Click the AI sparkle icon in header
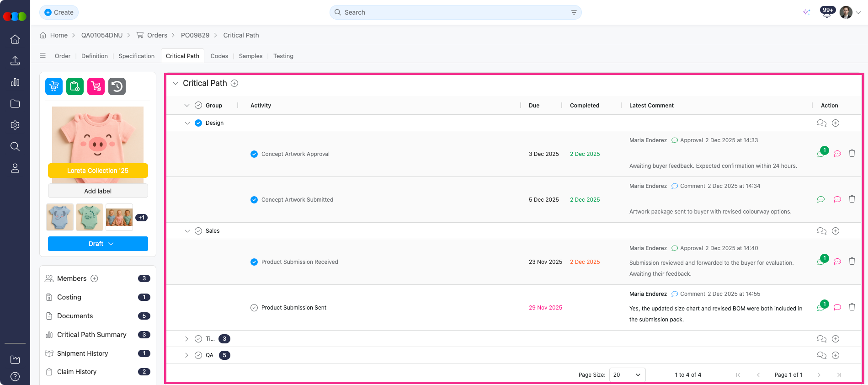 (x=806, y=12)
